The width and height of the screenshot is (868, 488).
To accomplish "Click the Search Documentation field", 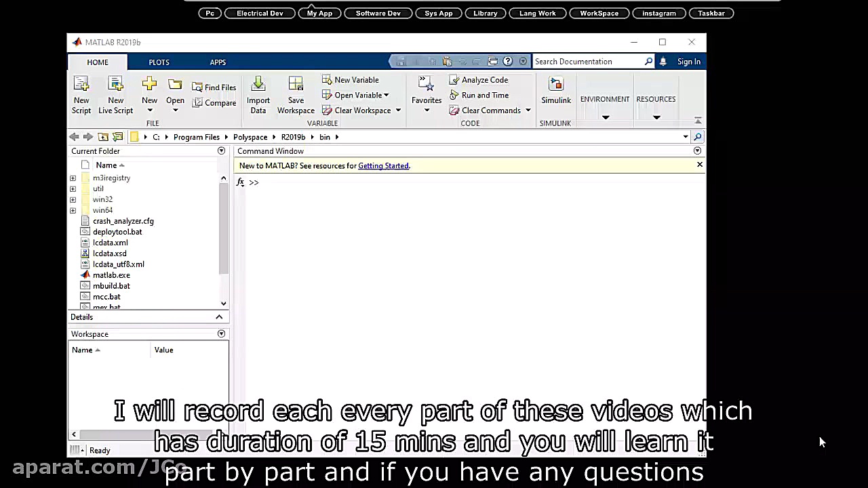I will tap(587, 62).
